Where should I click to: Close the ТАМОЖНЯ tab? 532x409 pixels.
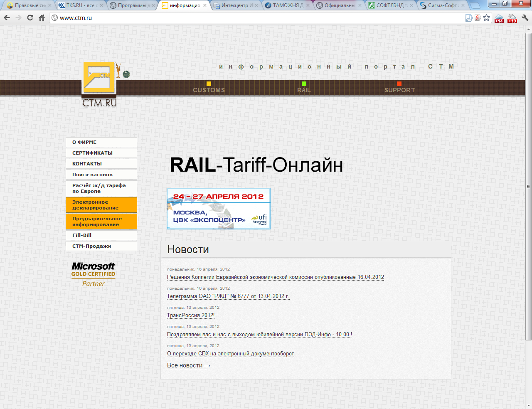click(x=308, y=5)
